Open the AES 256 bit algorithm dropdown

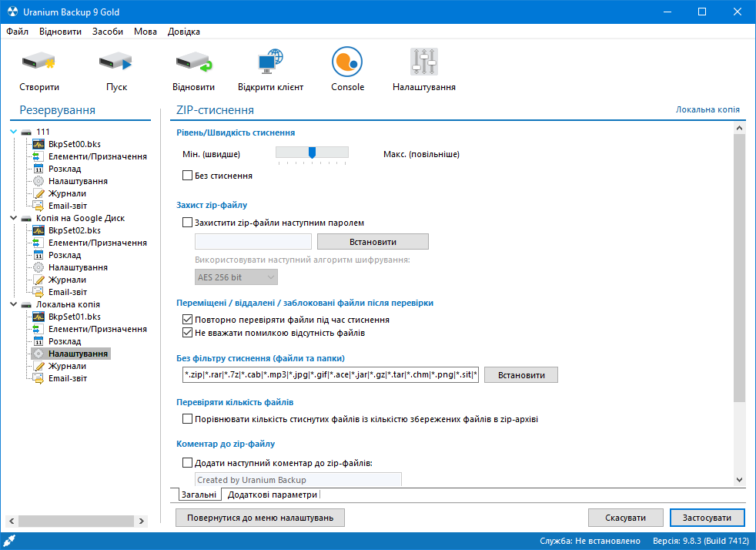[x=236, y=277]
